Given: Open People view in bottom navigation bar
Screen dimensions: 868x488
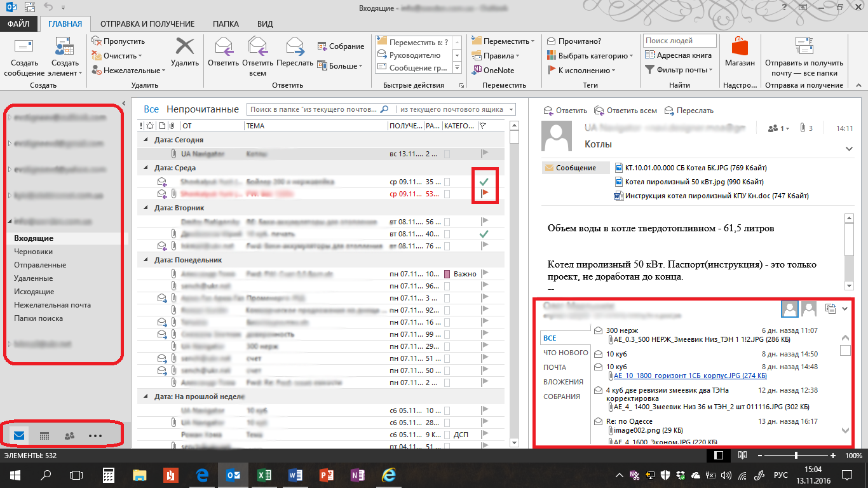Looking at the screenshot, I should tap(70, 436).
